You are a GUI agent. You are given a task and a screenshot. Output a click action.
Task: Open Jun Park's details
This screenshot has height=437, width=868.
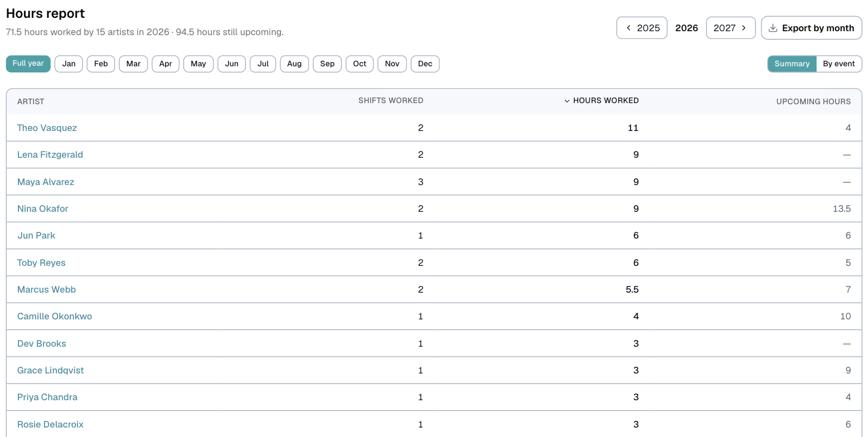[x=36, y=235]
